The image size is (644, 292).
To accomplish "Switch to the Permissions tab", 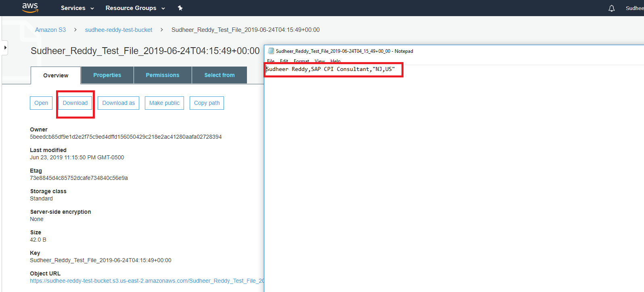I will 163,75.
